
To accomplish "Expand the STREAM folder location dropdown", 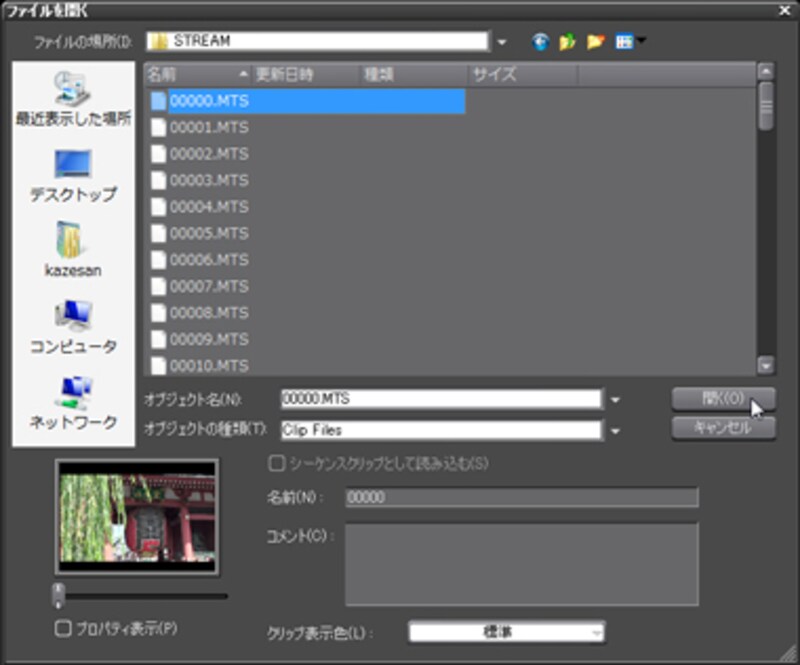I will tap(502, 42).
